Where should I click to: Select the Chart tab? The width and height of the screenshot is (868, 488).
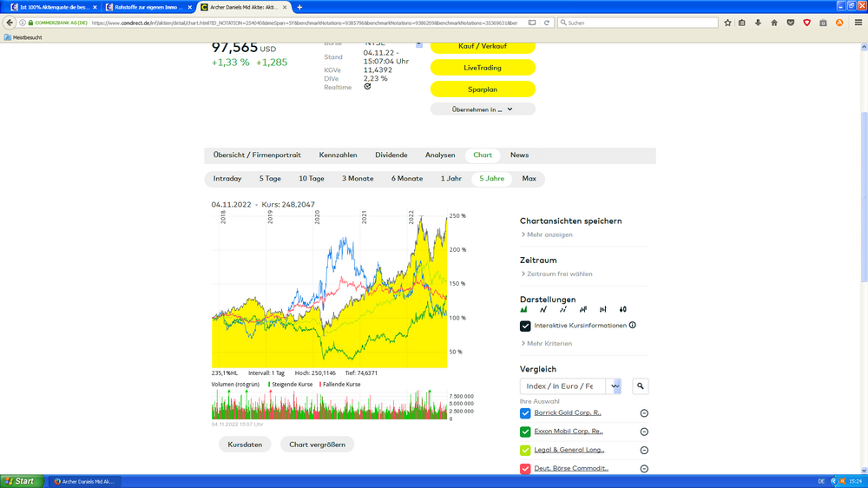[482, 155]
